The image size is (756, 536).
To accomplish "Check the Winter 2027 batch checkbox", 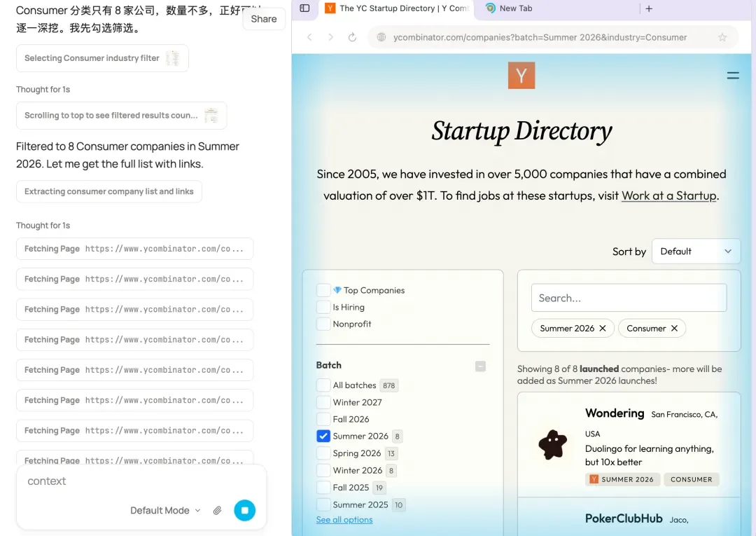I will point(323,402).
